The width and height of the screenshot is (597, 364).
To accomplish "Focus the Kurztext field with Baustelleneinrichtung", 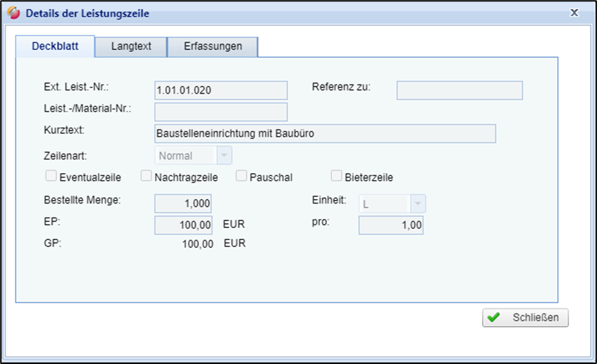I will point(324,134).
